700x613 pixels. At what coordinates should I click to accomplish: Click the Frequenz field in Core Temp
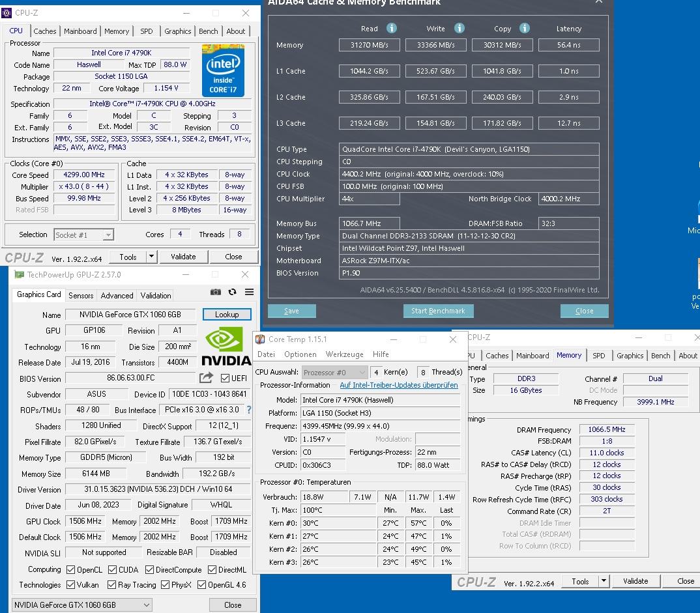[x=380, y=426]
